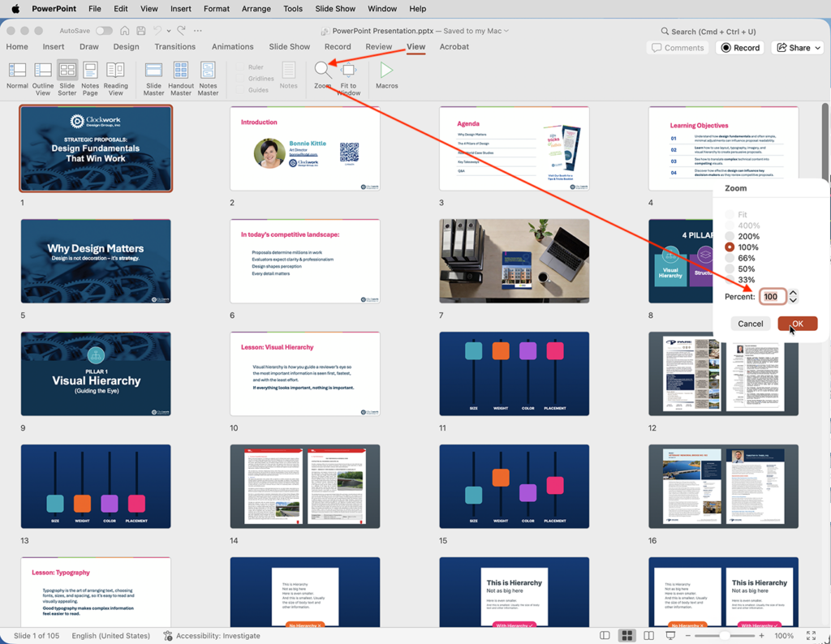Adjust the zoom slider in the status bar
This screenshot has width=831, height=644.
tap(725, 636)
